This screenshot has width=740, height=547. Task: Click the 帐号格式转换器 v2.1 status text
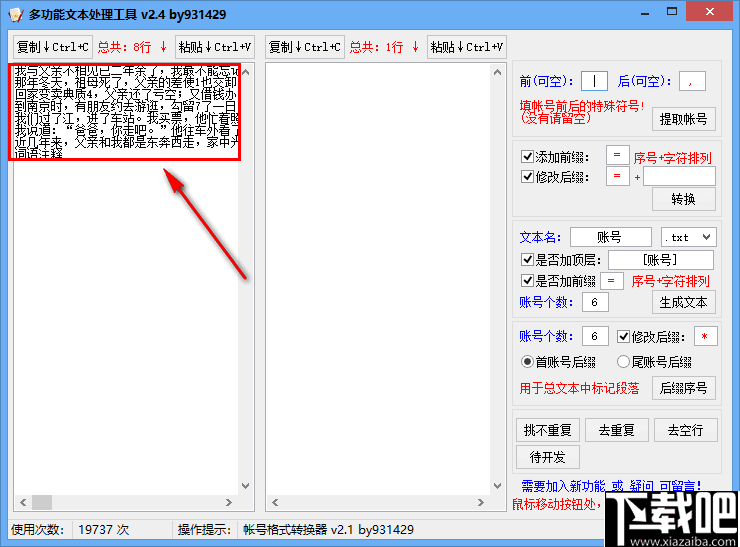coord(328,530)
